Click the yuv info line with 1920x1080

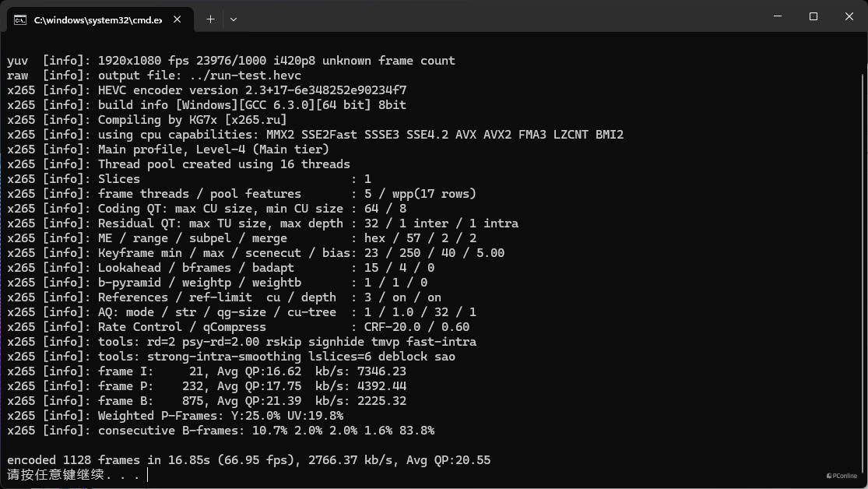pyautogui.click(x=231, y=61)
